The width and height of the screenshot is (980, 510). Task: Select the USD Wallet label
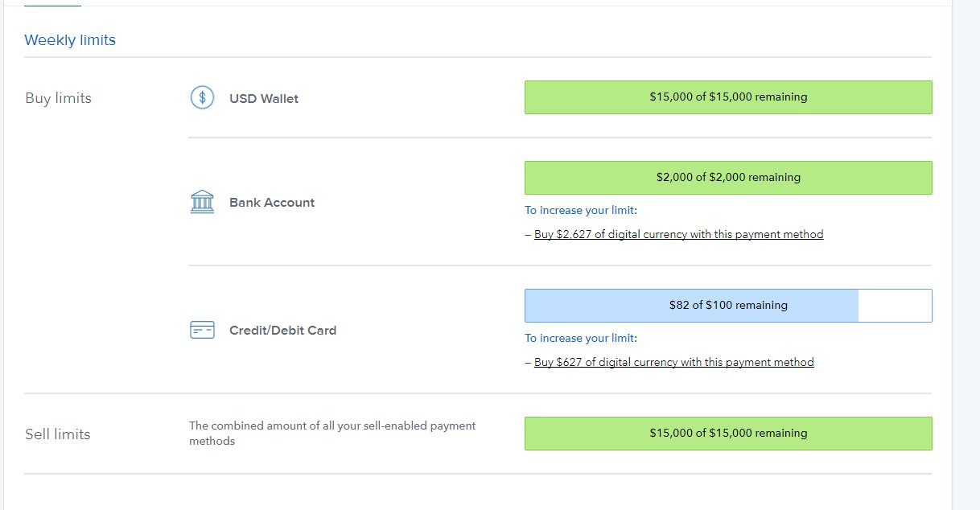pyautogui.click(x=264, y=99)
